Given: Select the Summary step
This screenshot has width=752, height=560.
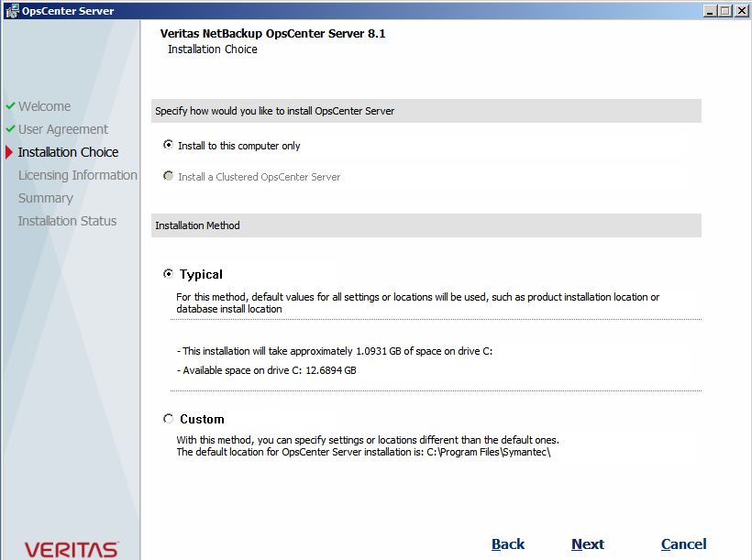Looking at the screenshot, I should (x=46, y=198).
